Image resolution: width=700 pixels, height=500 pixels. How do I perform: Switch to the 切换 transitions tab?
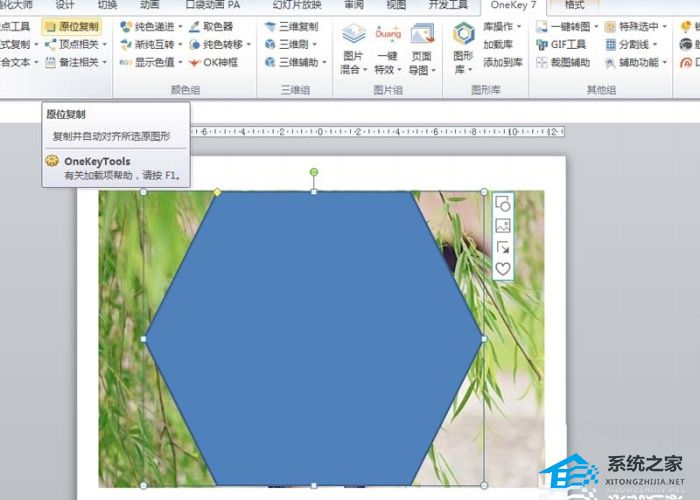pos(107,5)
